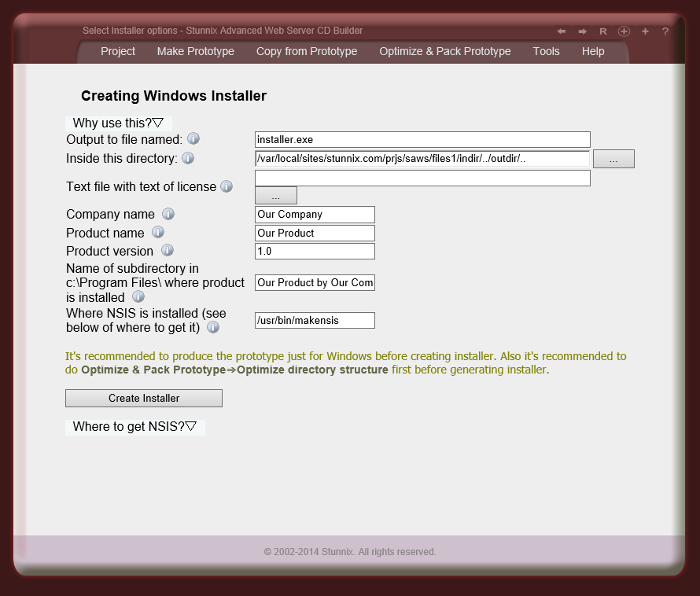This screenshot has height=596, width=700.
Task: Click the info icon next to Company name
Action: tap(168, 213)
